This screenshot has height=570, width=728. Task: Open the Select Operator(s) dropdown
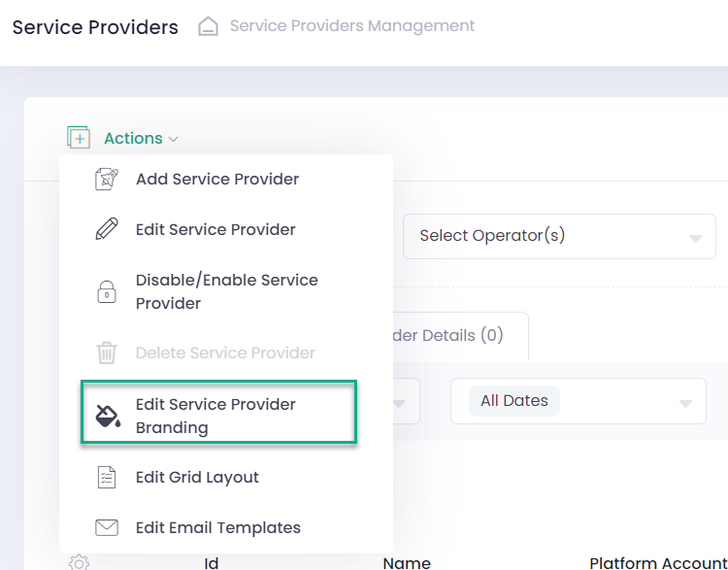coord(559,236)
